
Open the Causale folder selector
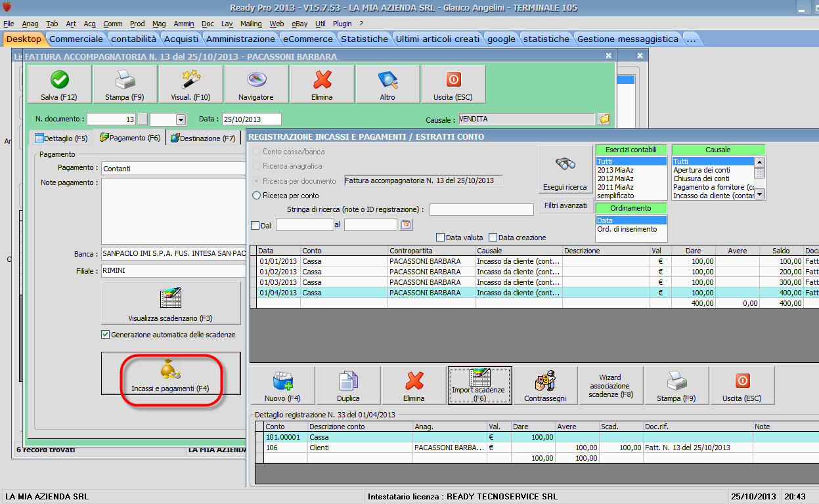(604, 119)
